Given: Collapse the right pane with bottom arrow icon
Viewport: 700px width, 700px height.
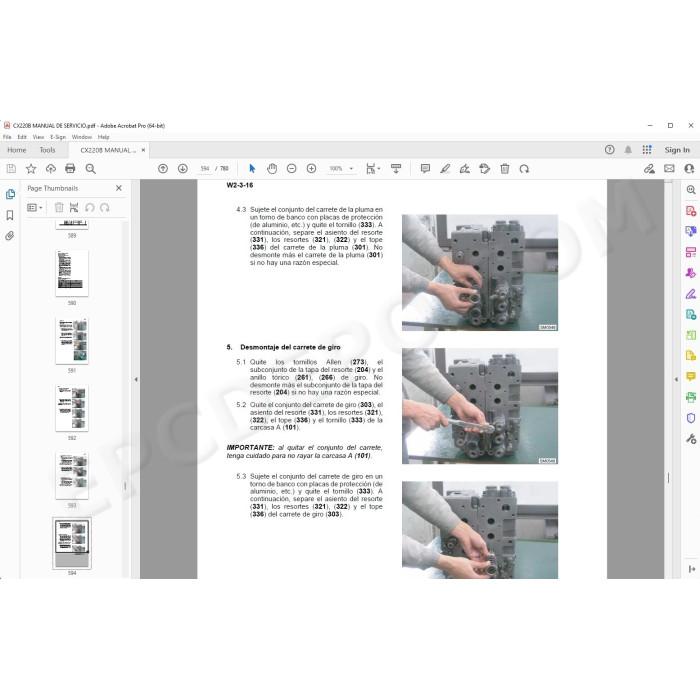Looking at the screenshot, I should [x=692, y=569].
